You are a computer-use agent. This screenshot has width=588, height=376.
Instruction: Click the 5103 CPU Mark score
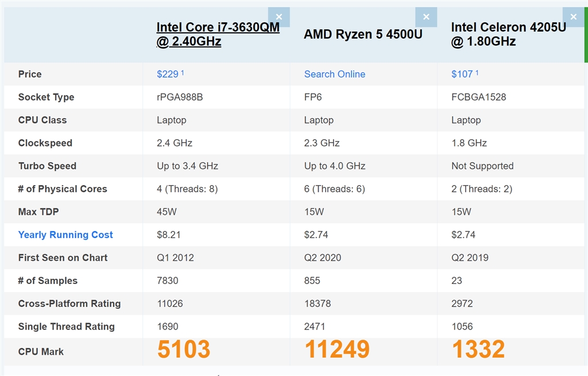(184, 350)
